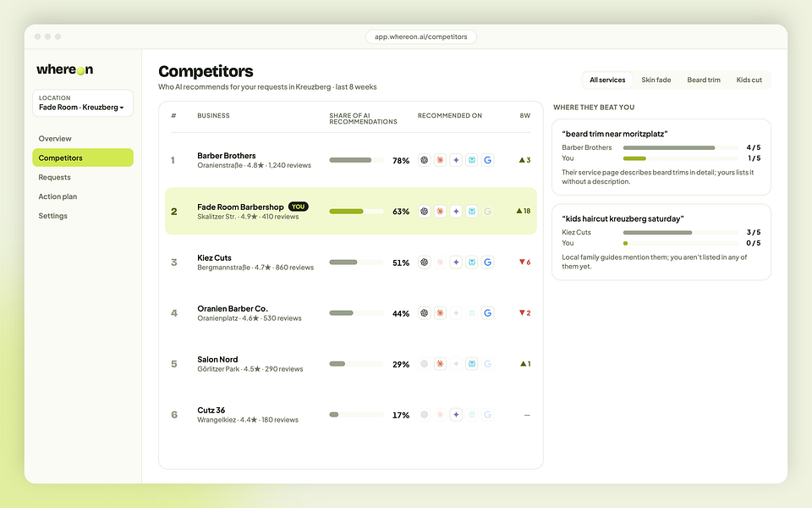
Task: Click the Claude icon in Barber Brothers row
Action: (440, 160)
